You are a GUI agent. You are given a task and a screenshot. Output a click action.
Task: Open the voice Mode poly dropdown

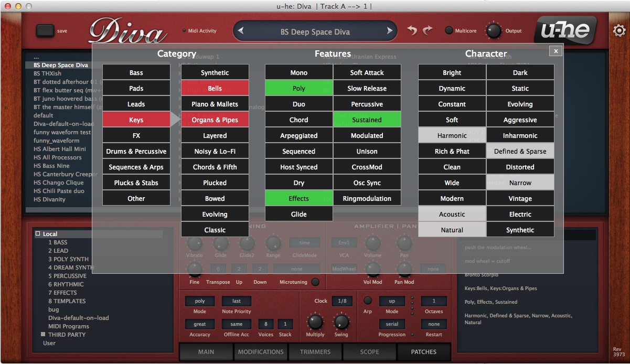(x=200, y=301)
